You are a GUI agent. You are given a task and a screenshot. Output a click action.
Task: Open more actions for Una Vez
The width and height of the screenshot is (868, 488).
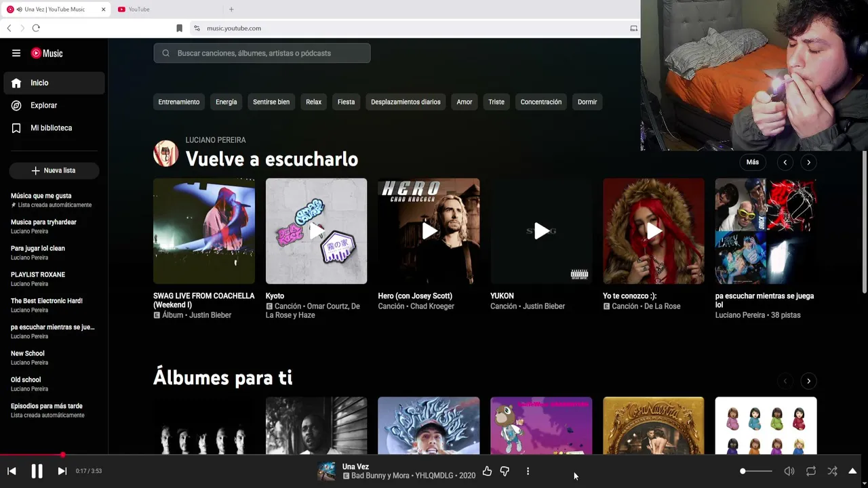click(x=528, y=471)
